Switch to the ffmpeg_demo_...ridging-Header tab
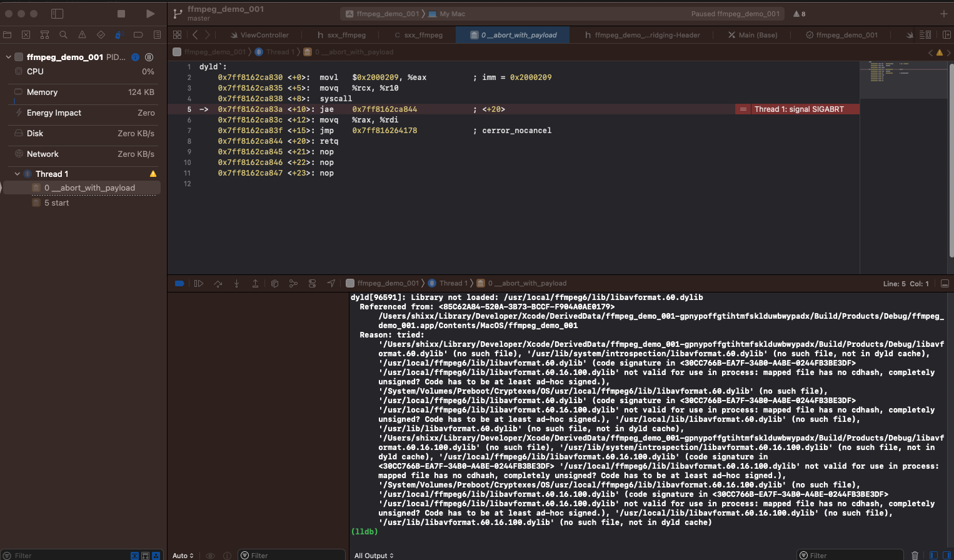 click(642, 35)
